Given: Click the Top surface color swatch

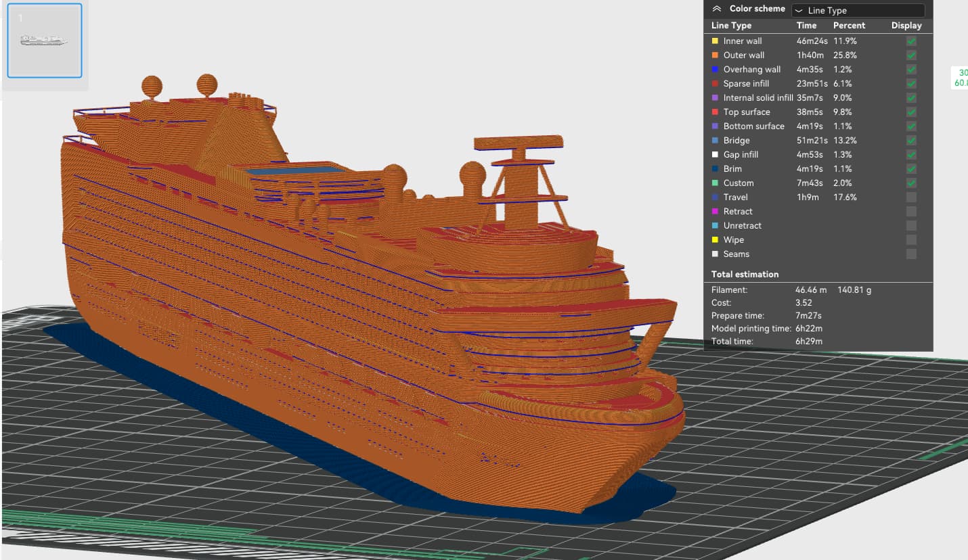Looking at the screenshot, I should point(715,112).
